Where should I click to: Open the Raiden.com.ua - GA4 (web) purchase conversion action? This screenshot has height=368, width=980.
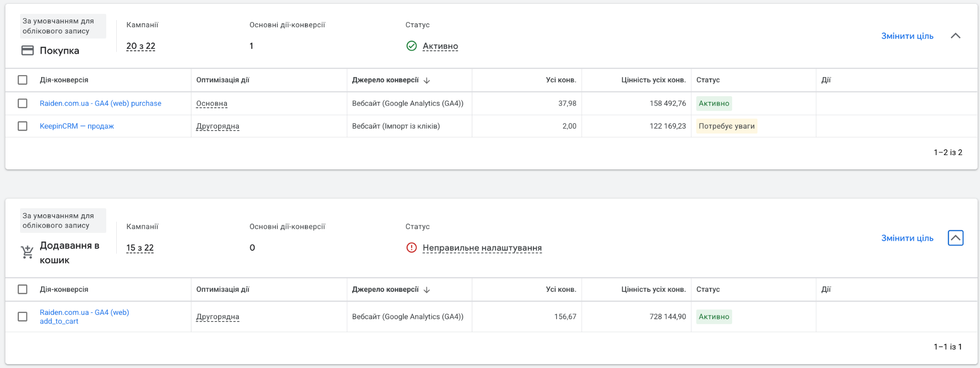(100, 103)
